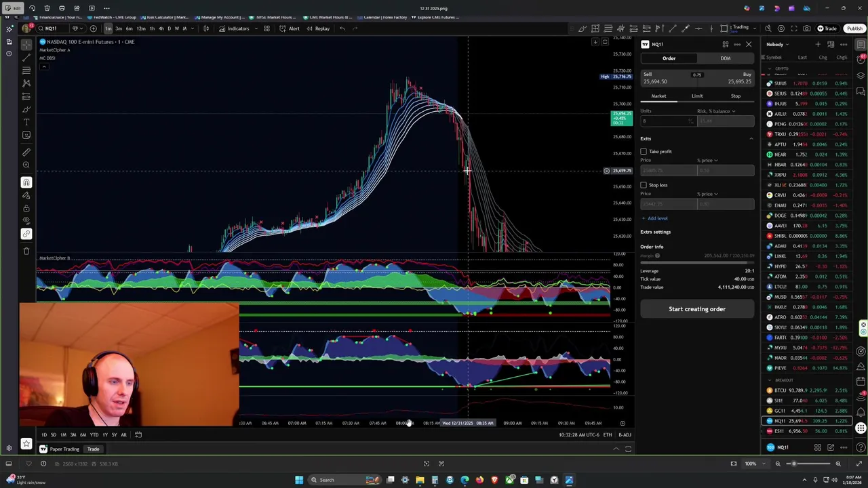Take a chart snapshot with camera icon
Screen dimensions: 868x488
[807, 28]
